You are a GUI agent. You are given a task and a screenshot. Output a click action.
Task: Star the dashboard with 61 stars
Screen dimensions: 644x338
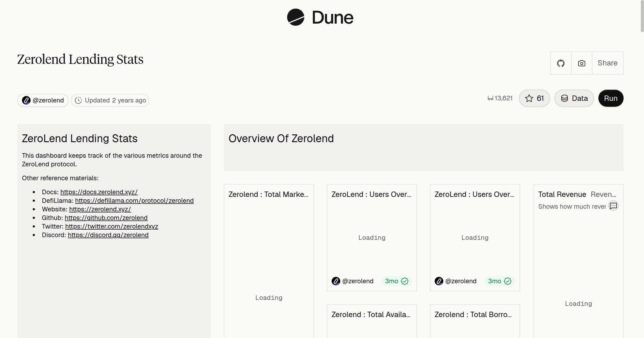click(534, 98)
